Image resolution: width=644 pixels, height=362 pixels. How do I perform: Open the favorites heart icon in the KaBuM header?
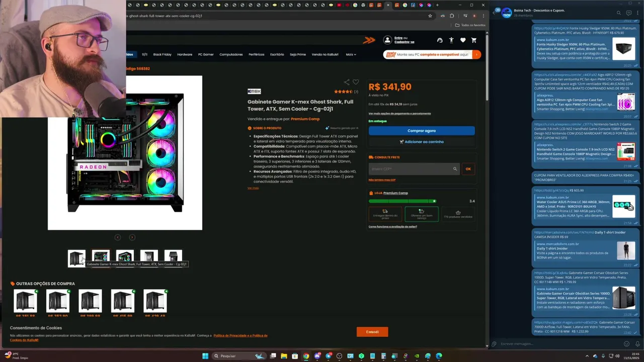(x=462, y=40)
